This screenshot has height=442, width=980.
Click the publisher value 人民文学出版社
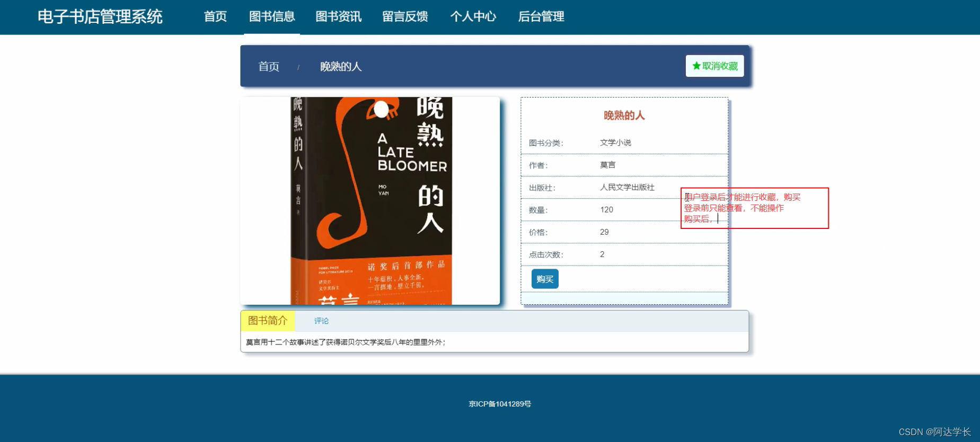pyautogui.click(x=627, y=187)
